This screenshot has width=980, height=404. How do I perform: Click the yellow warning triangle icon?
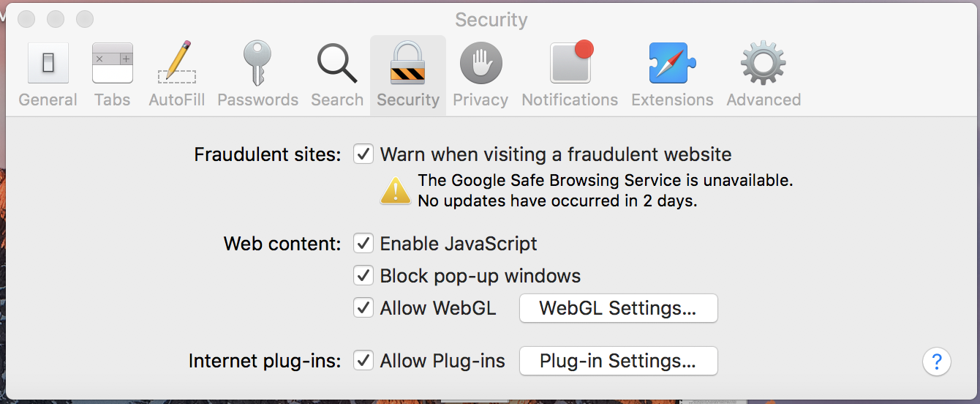(396, 190)
